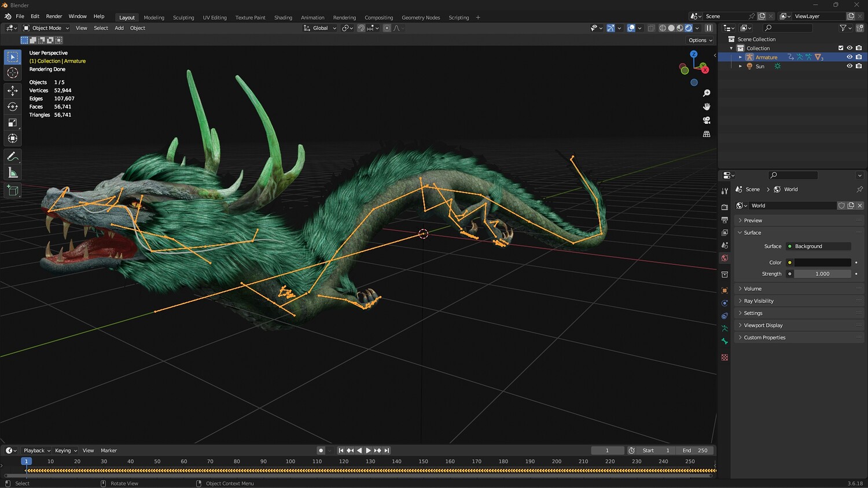Screen dimensions: 868x488
Task: Click the world Color swatch
Action: pyautogui.click(x=822, y=263)
